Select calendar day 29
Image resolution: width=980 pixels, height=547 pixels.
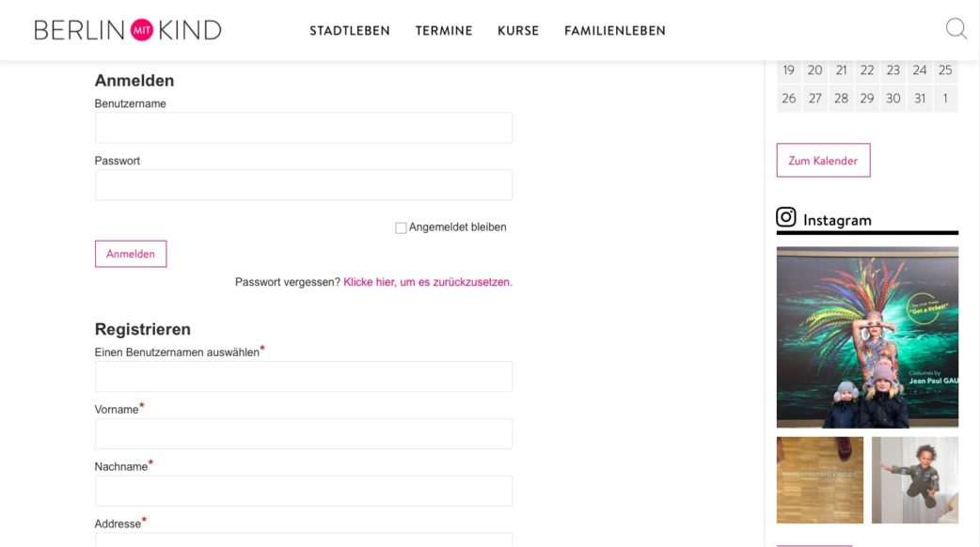pyautogui.click(x=867, y=99)
